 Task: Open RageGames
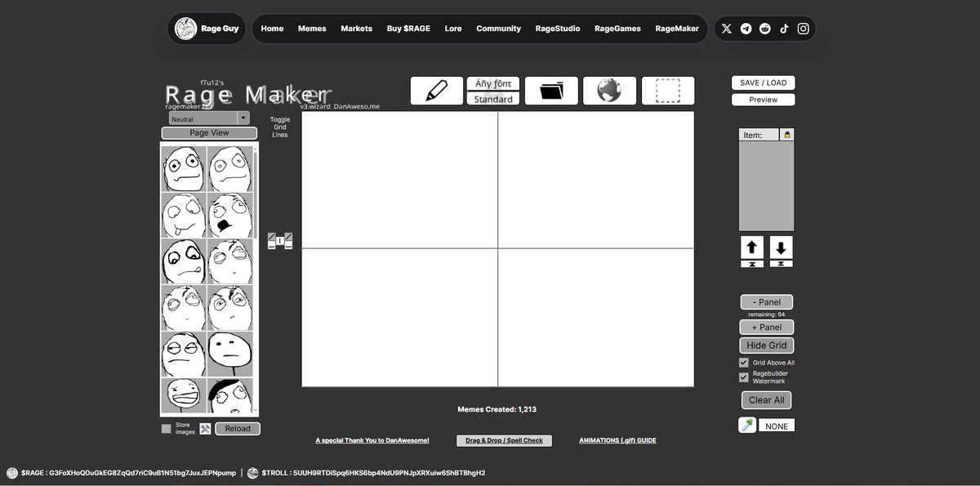click(617, 29)
